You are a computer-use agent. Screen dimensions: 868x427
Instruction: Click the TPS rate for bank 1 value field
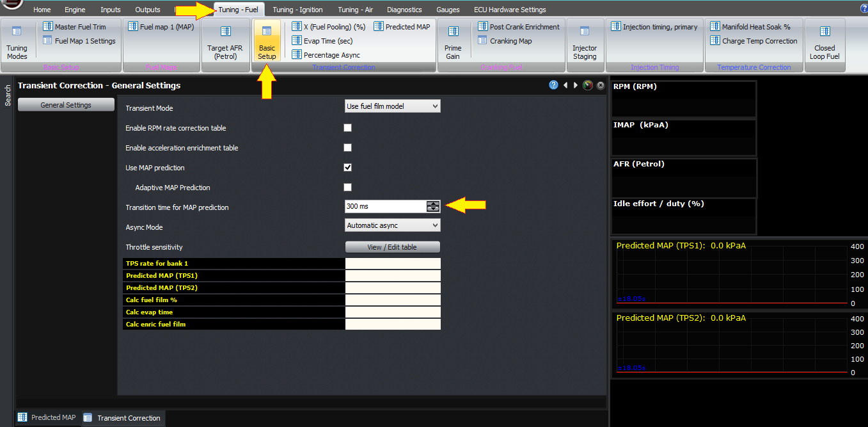393,264
